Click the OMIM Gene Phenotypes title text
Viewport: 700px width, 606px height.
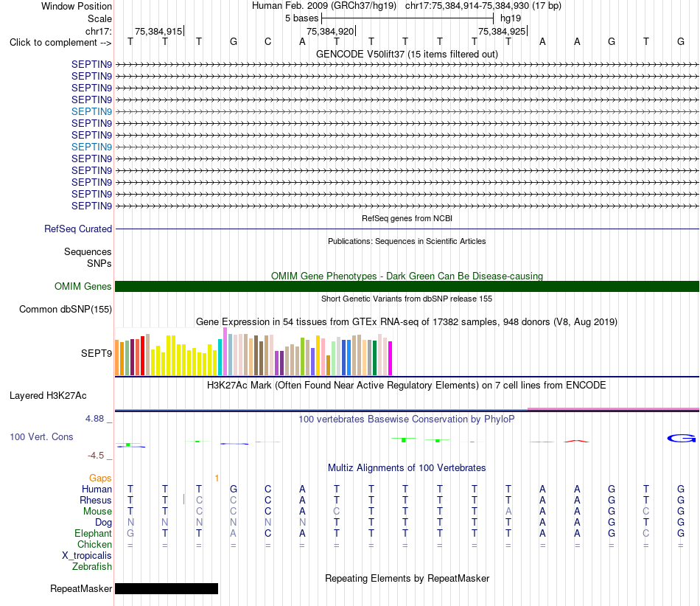[x=407, y=276]
